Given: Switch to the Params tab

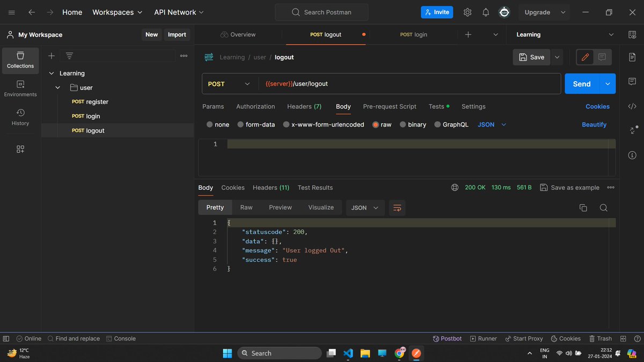Looking at the screenshot, I should (213, 106).
